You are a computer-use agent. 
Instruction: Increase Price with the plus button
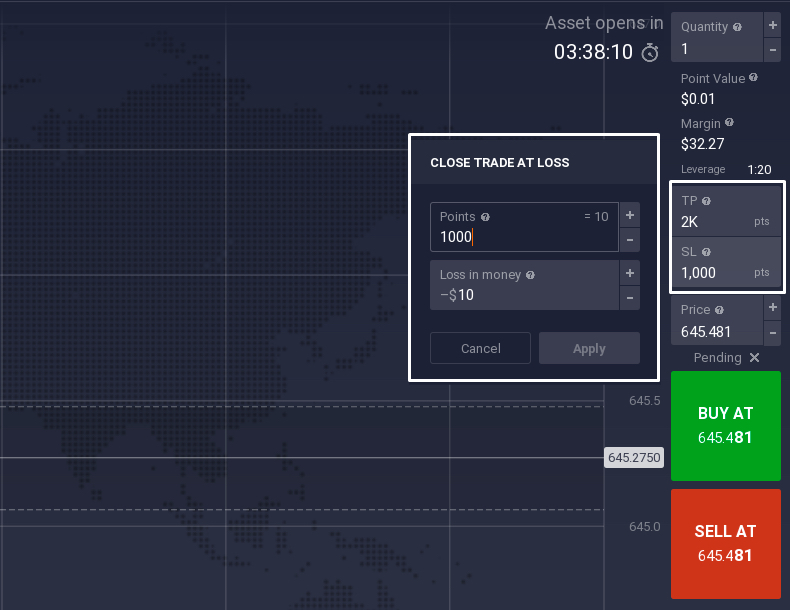tap(772, 307)
